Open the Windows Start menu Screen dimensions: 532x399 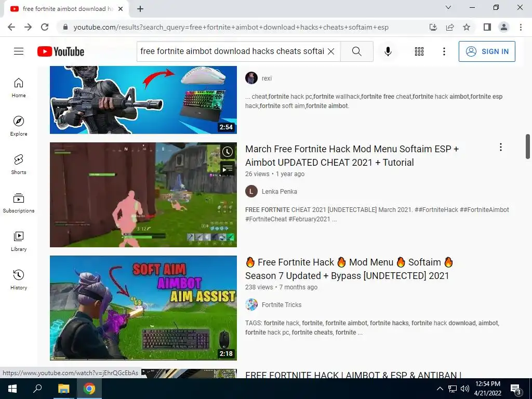coord(12,389)
